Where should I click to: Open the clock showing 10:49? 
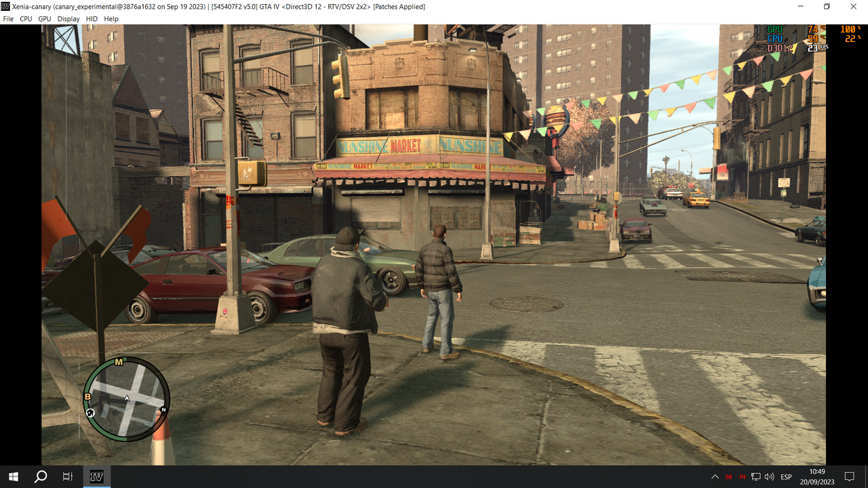pyautogui.click(x=817, y=476)
